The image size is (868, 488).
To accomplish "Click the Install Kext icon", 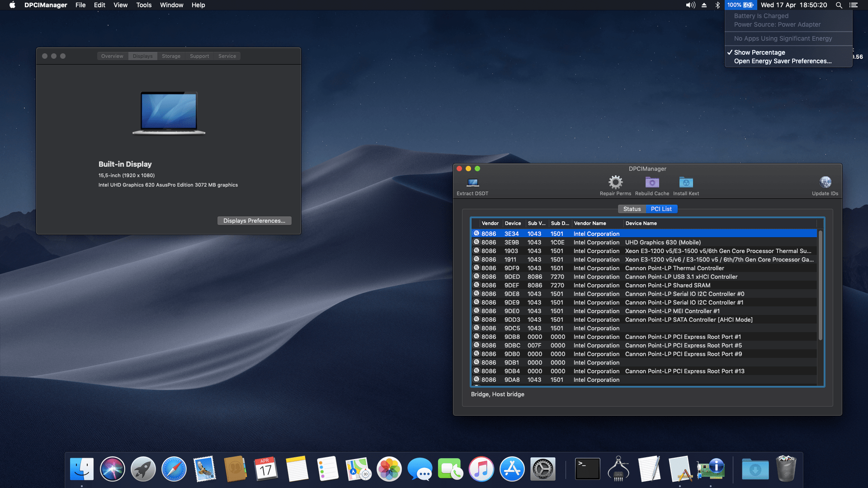I will 686,183.
